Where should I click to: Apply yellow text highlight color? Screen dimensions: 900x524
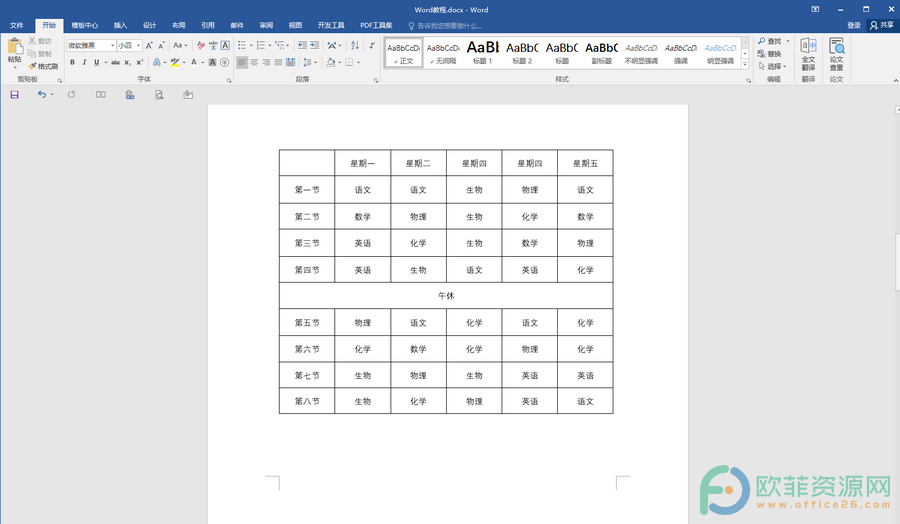point(174,62)
